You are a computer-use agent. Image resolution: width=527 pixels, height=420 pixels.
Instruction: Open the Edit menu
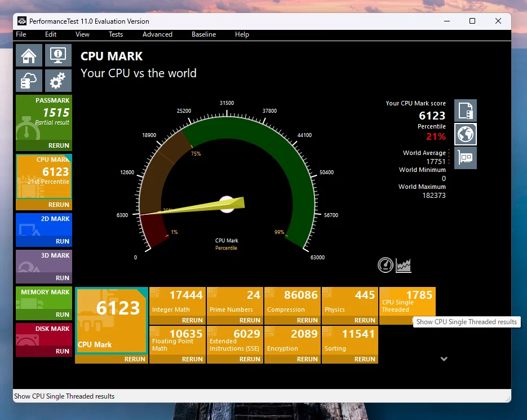click(x=51, y=34)
